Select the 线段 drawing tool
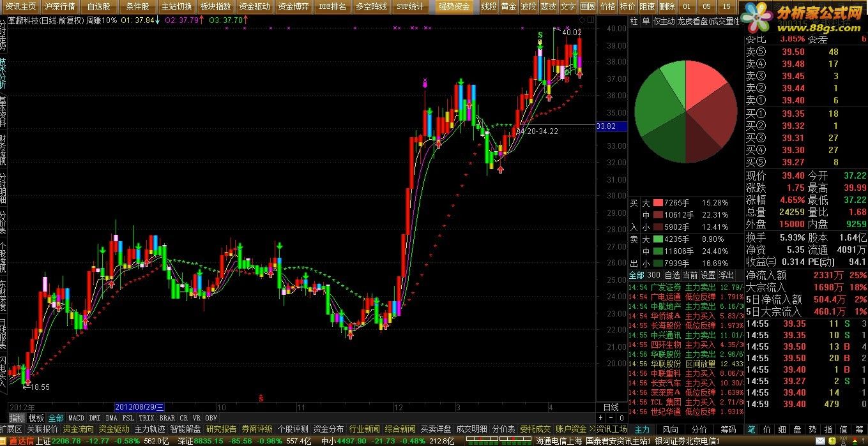Screen dimensions: 868x446 click(489, 6)
